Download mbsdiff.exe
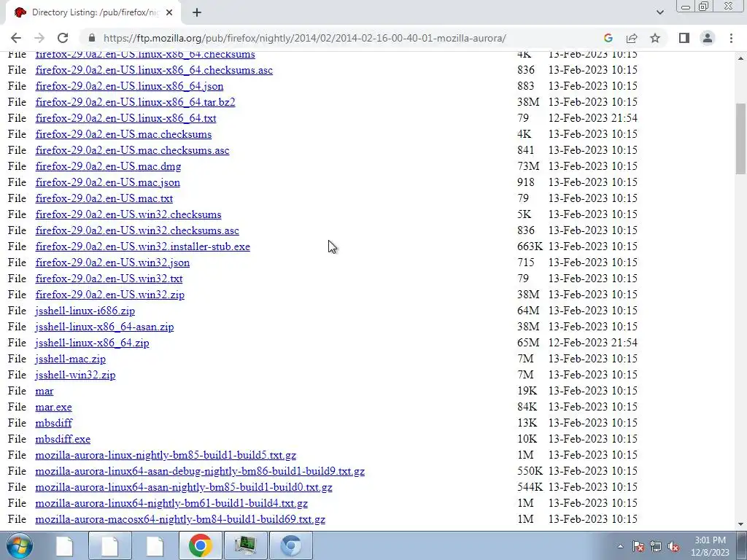The image size is (747, 560). tap(63, 439)
